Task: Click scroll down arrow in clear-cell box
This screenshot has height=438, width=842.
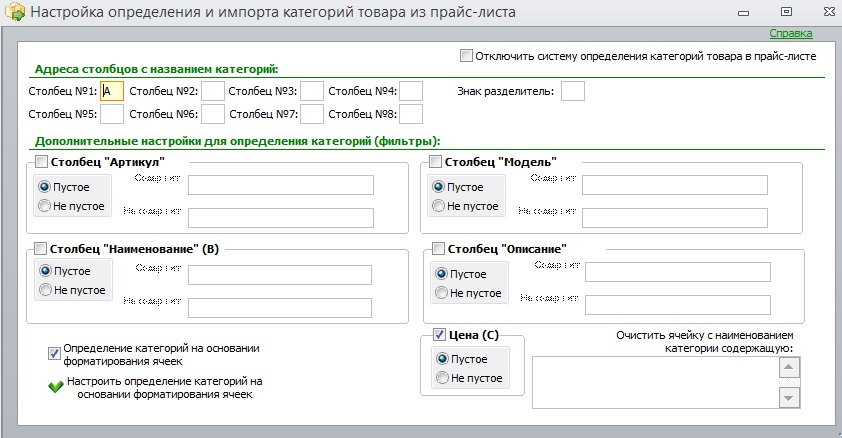Action: point(789,398)
